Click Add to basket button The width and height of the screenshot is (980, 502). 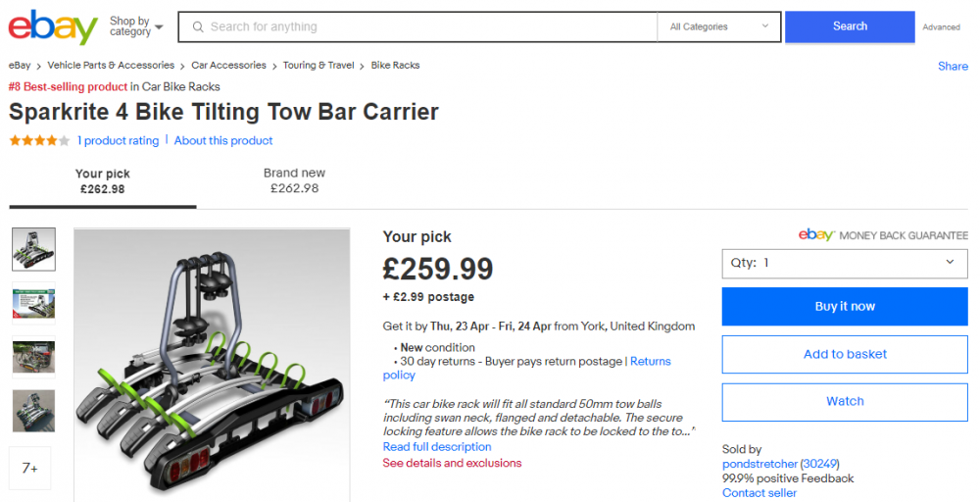coord(845,355)
